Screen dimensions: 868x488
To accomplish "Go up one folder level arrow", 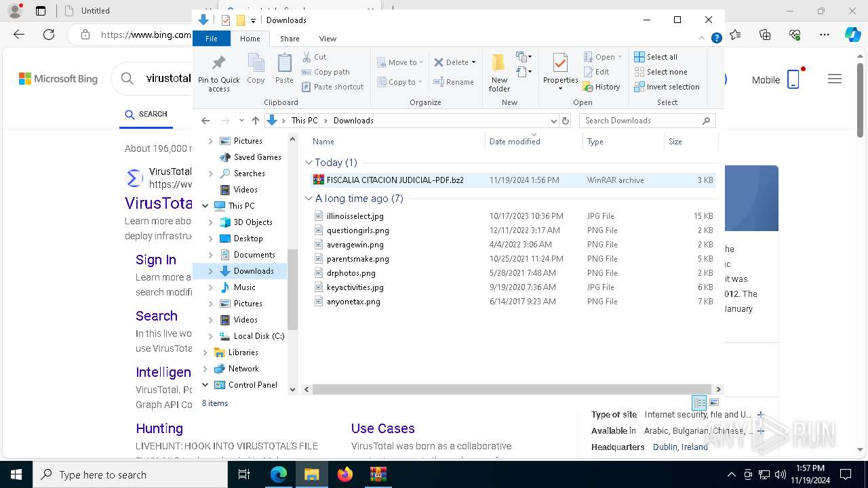I will pos(255,121).
